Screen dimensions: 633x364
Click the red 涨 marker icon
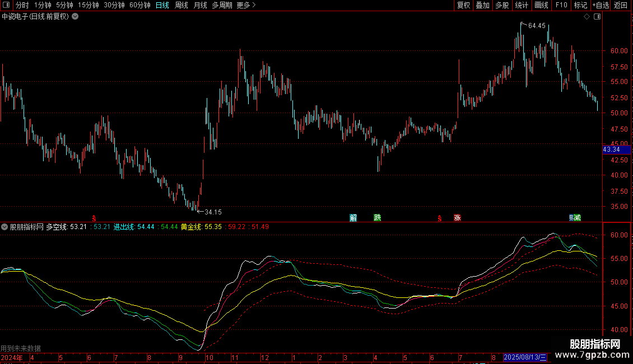point(457,218)
